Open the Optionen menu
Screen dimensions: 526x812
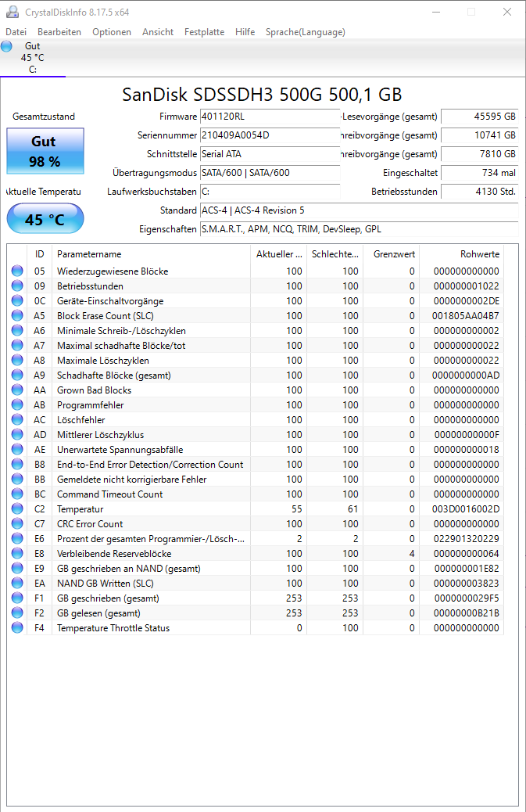tap(112, 32)
